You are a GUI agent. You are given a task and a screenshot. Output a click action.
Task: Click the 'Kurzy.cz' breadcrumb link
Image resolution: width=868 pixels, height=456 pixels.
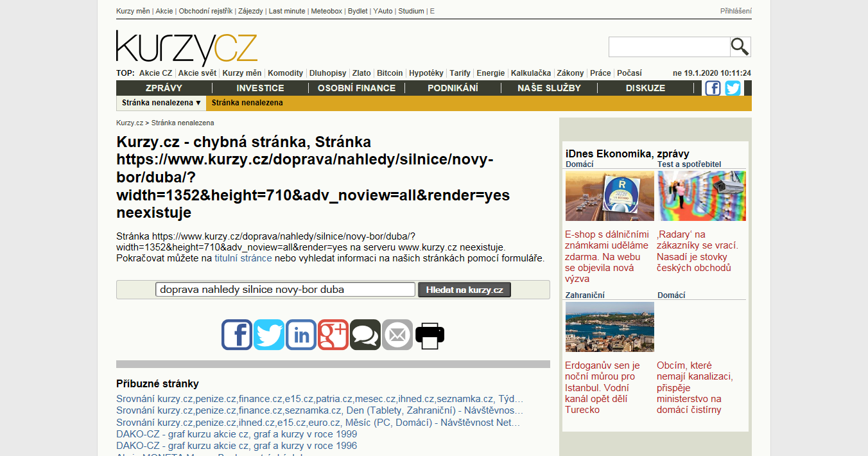[130, 123]
